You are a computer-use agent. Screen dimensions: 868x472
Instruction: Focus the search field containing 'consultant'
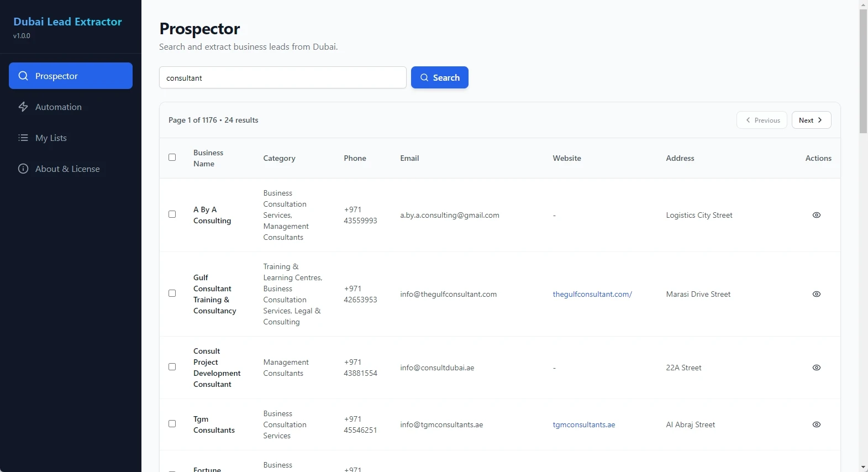coord(283,77)
